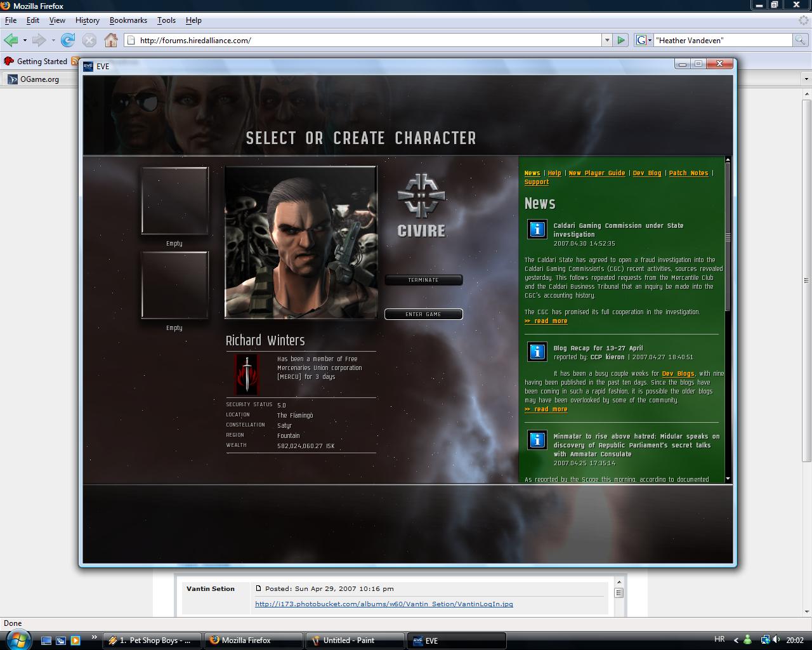
Task: Open the Back history dropdown arrow
Action: pos(25,40)
